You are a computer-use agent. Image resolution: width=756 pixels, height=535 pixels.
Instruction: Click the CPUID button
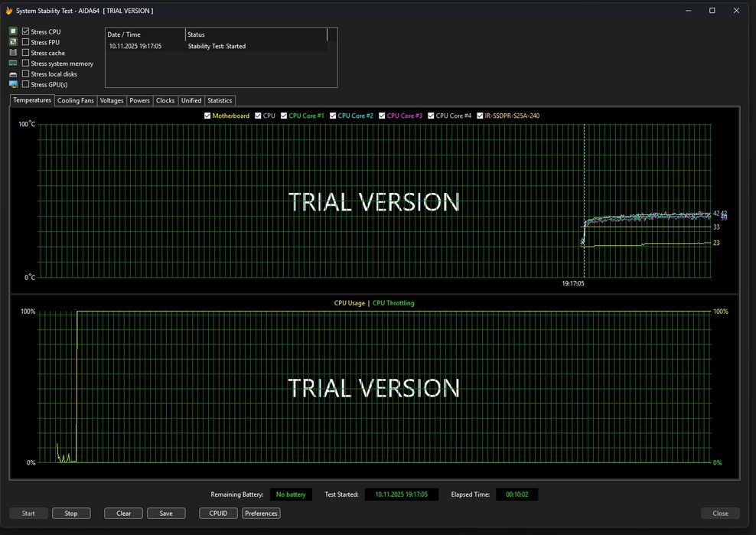coord(218,514)
